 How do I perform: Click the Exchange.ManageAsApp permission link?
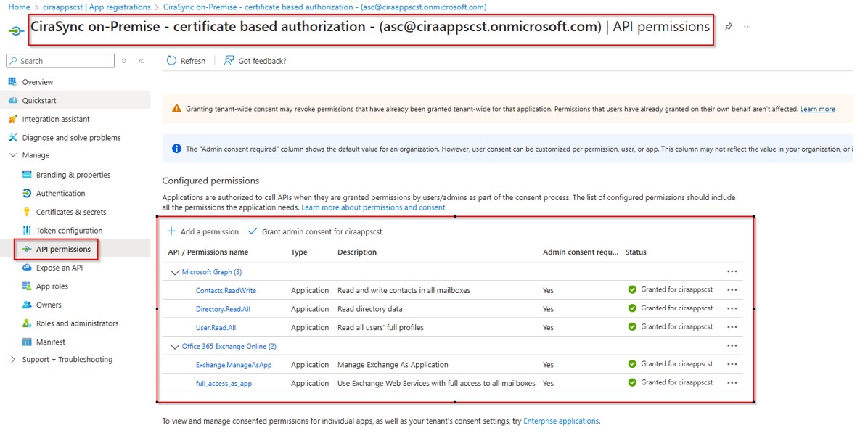[234, 365]
